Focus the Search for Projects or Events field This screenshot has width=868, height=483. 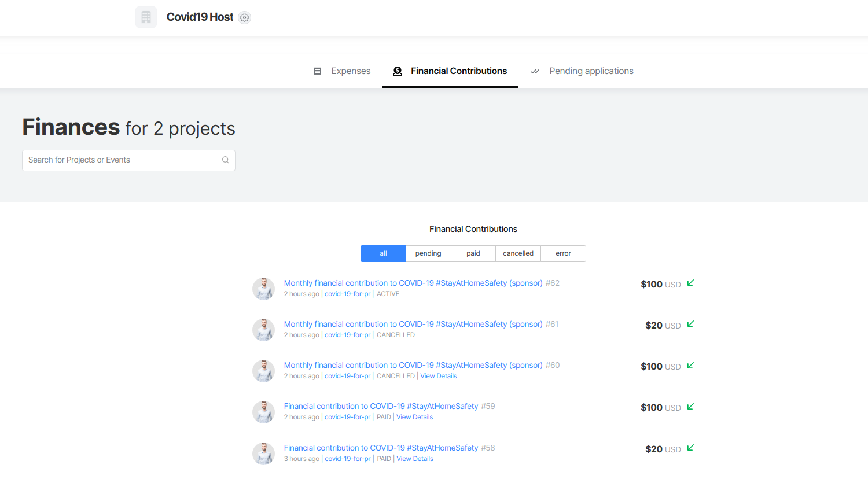tap(122, 160)
